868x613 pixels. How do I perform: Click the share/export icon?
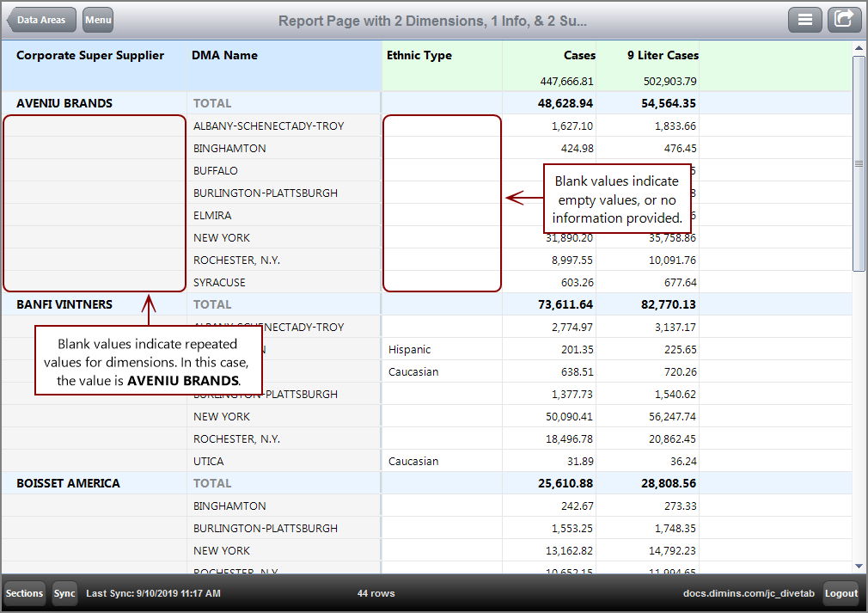844,20
